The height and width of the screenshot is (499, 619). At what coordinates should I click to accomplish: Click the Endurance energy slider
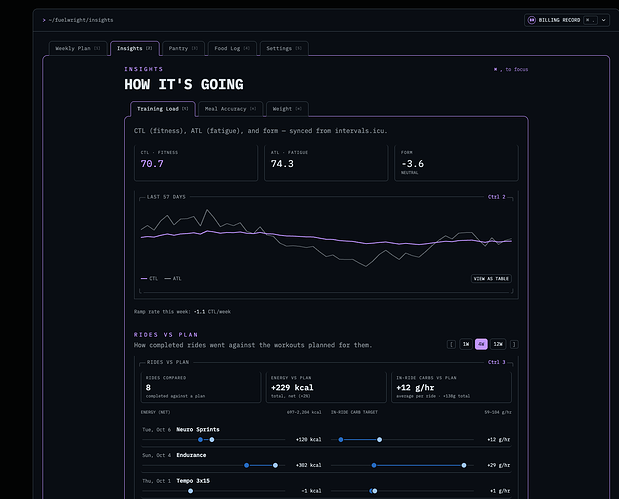[x=214, y=465]
